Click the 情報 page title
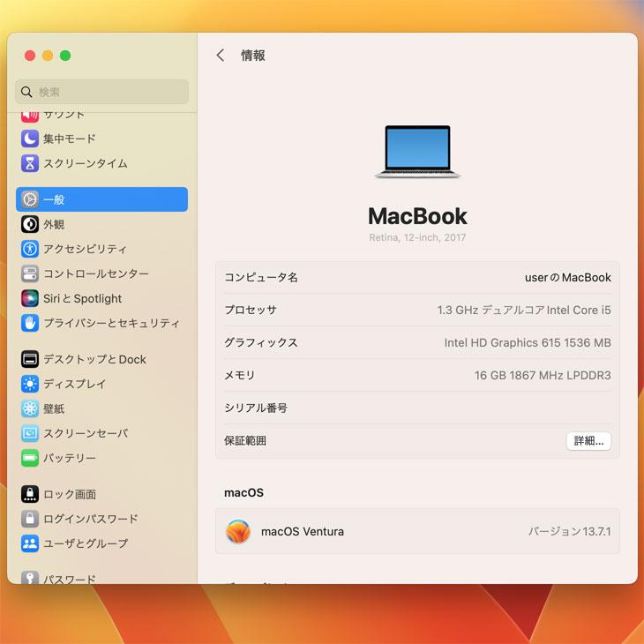Image resolution: width=644 pixels, height=644 pixels. (x=252, y=56)
